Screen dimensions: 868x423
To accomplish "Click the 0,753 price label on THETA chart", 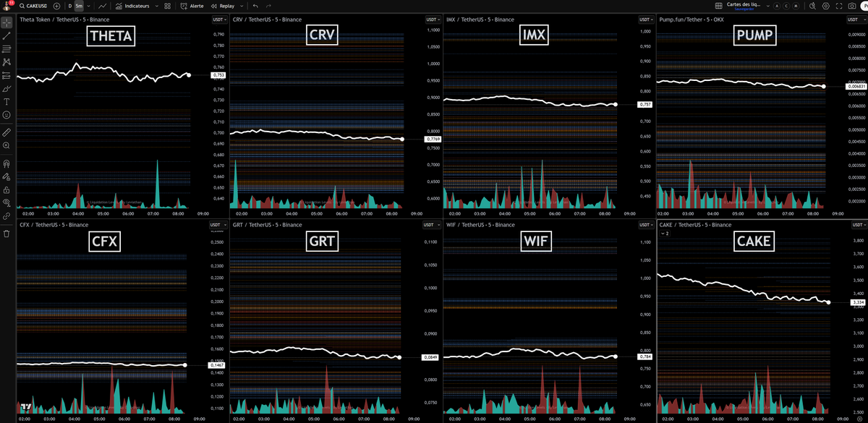I will 218,75.
